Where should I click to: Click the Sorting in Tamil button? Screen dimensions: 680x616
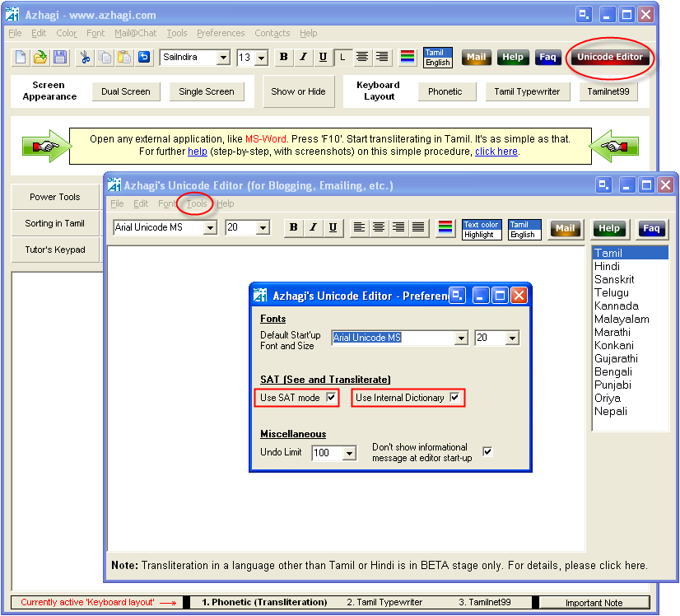coord(54,223)
